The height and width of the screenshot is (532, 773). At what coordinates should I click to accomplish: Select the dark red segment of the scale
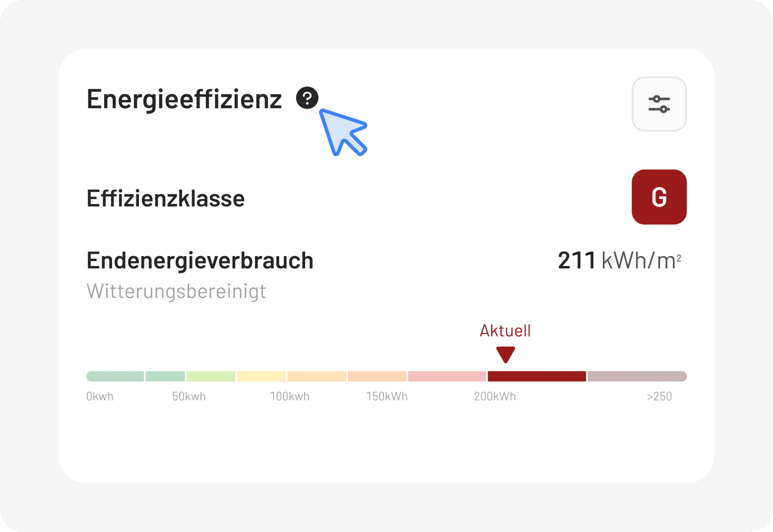point(536,376)
